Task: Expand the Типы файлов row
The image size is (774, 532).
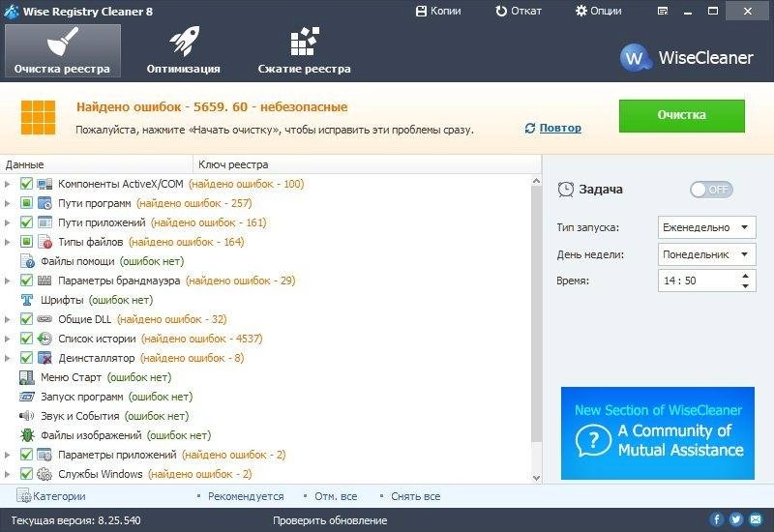Action: point(7,242)
